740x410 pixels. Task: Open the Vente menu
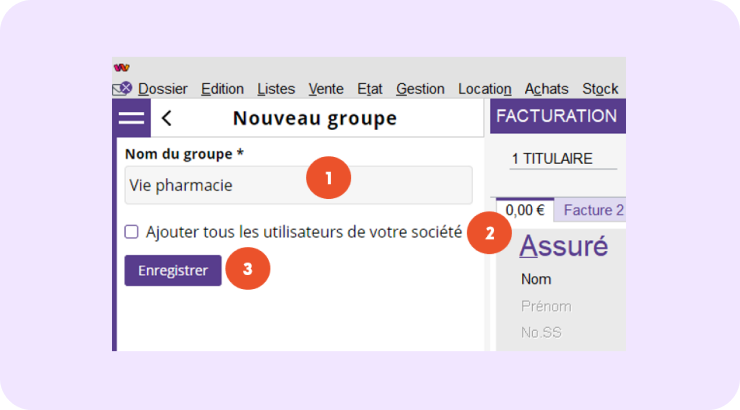[326, 89]
